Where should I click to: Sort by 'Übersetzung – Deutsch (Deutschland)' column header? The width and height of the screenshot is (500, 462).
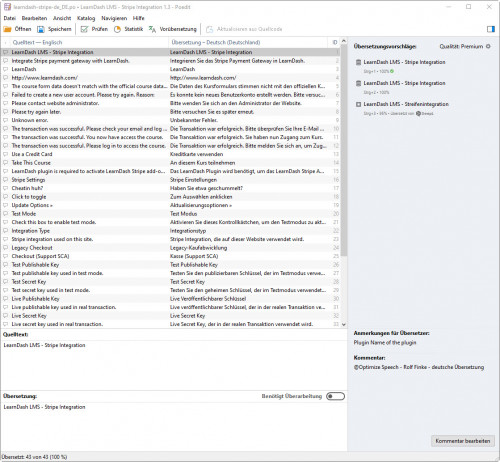coord(248,42)
